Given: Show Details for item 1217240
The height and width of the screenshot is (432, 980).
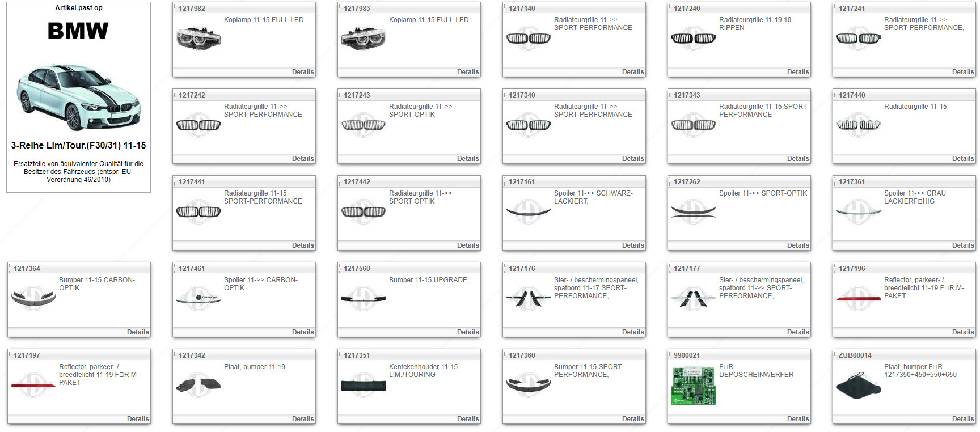Looking at the screenshot, I should tap(798, 72).
